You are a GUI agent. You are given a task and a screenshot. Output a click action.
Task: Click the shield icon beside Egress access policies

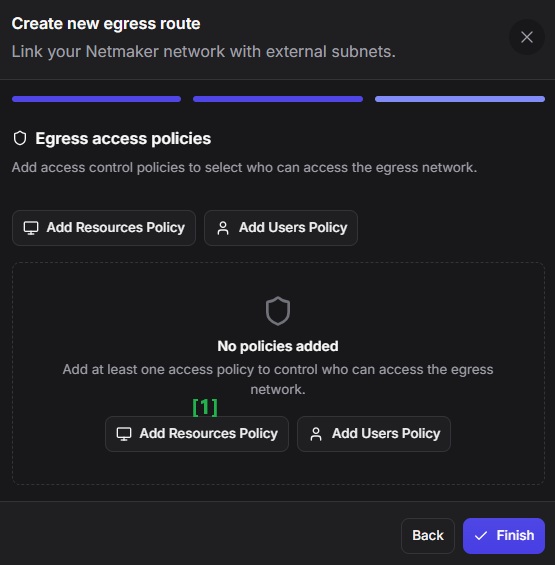(20, 138)
